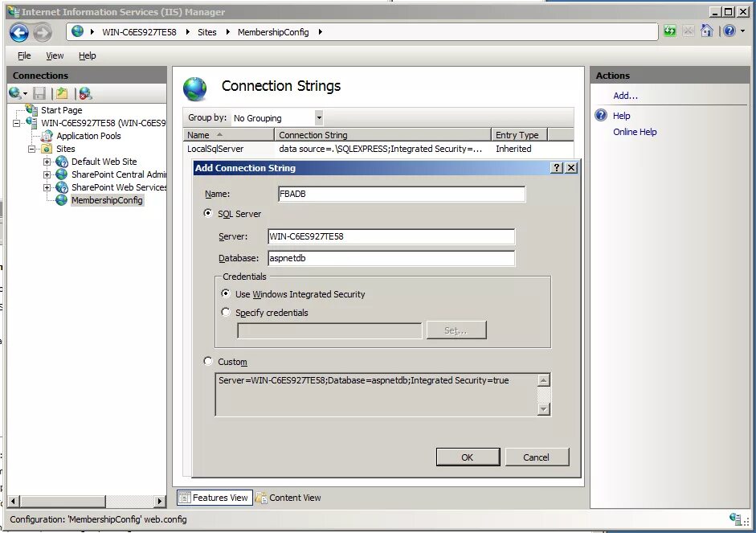
Task: Select the Start Page tree icon
Action: coord(32,109)
